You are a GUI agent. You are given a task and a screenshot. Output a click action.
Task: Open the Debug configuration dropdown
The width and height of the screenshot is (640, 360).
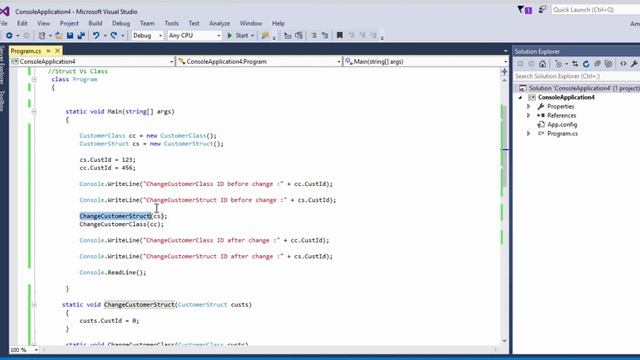pyautogui.click(x=160, y=36)
